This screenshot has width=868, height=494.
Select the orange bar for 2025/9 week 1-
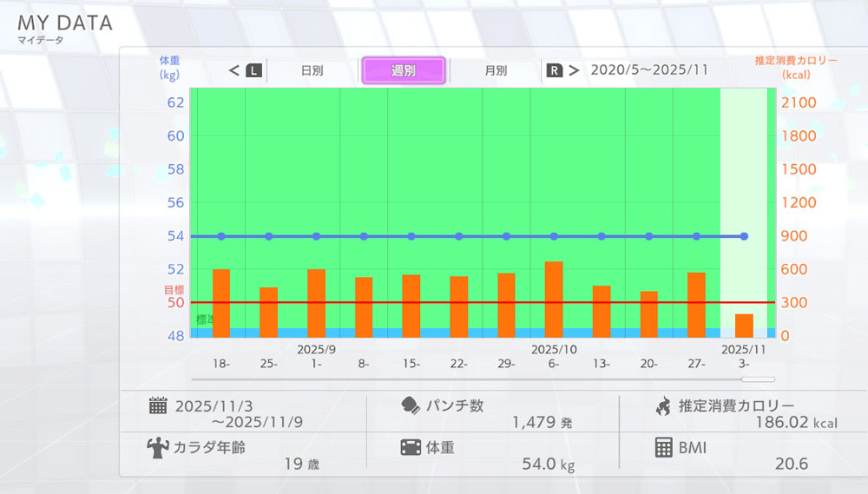coord(316,304)
